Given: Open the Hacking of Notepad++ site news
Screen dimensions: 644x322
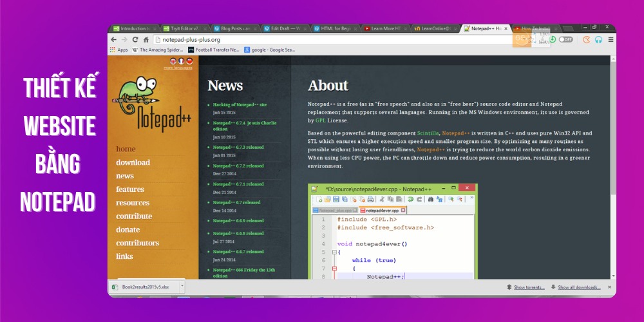Looking at the screenshot, I should 240,105.
